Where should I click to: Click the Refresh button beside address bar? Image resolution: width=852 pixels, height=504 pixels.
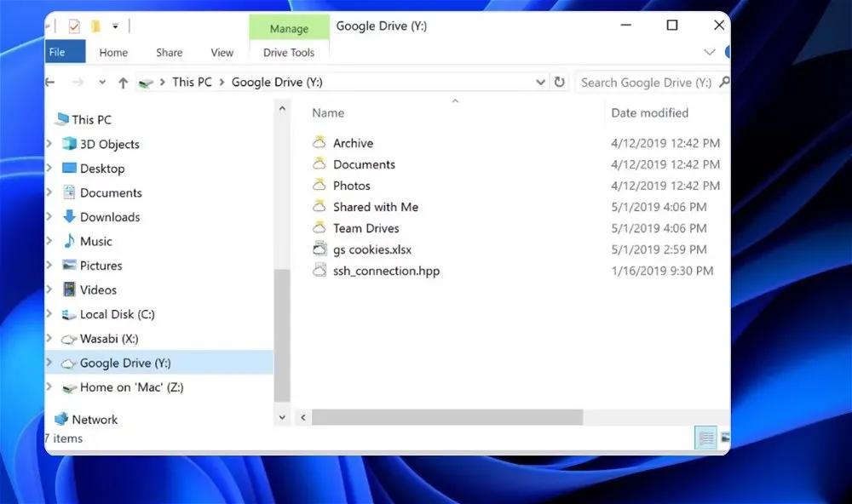click(561, 82)
